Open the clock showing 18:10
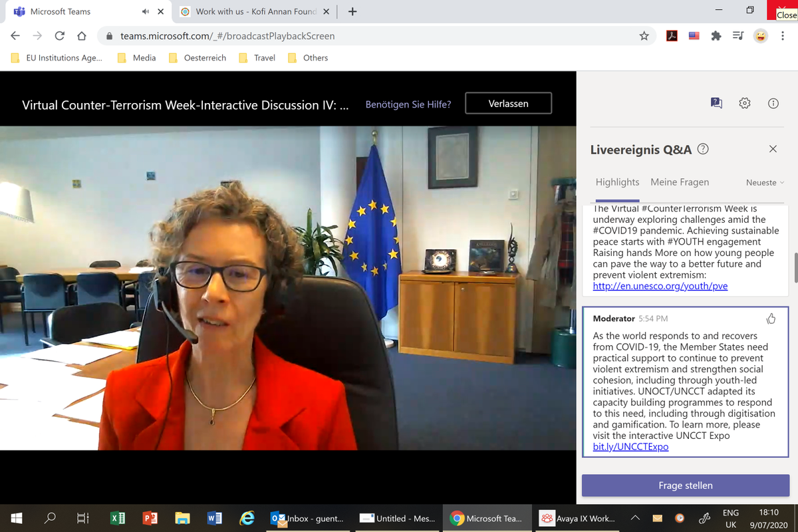798x532 pixels. (x=769, y=518)
